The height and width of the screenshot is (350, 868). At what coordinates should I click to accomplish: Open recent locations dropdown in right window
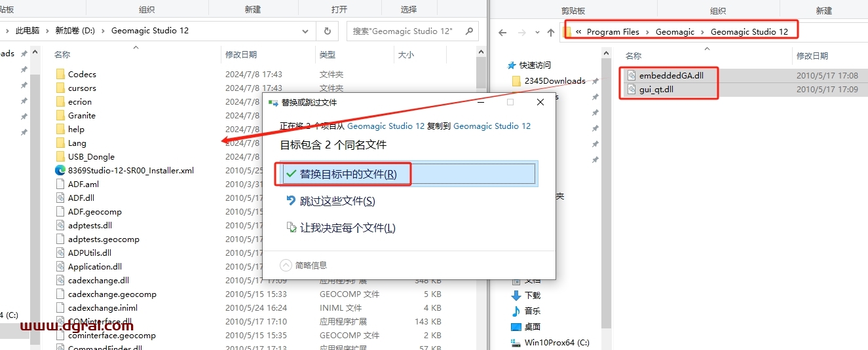(536, 32)
